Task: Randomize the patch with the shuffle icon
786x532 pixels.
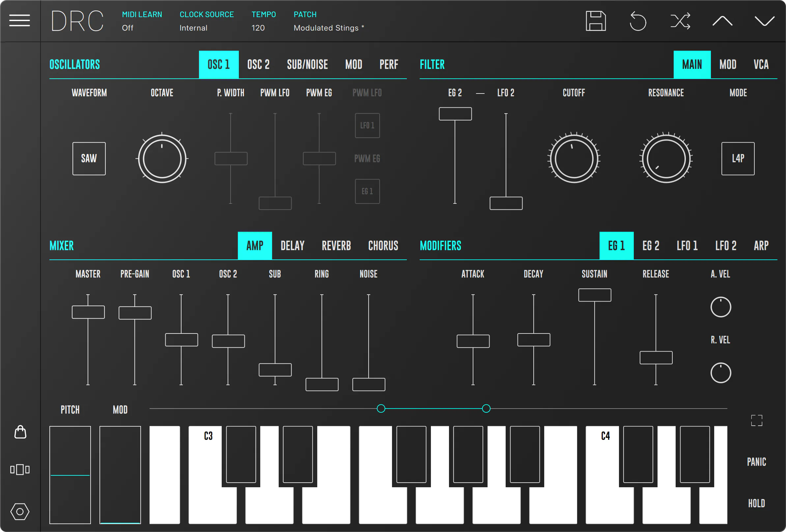Action: tap(680, 21)
